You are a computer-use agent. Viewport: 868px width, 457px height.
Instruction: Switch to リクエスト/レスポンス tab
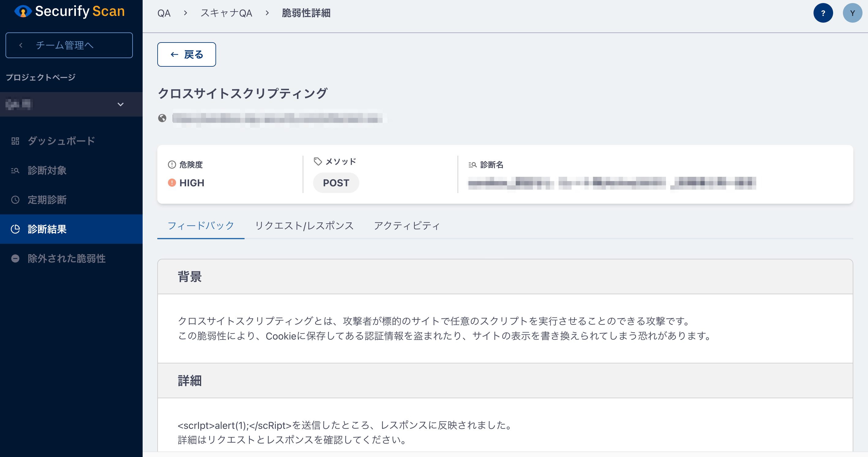pyautogui.click(x=304, y=225)
